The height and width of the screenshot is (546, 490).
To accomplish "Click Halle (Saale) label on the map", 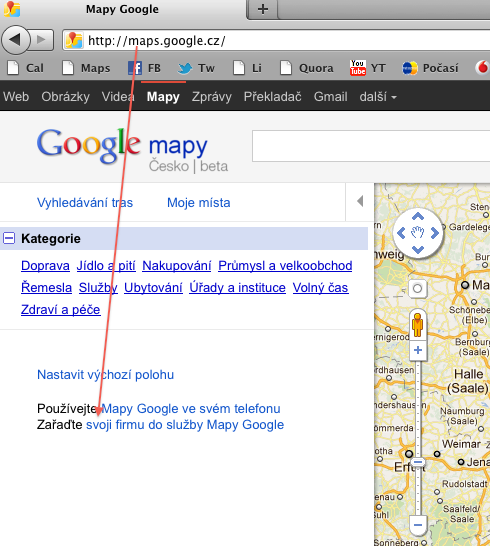I will pos(468,381).
